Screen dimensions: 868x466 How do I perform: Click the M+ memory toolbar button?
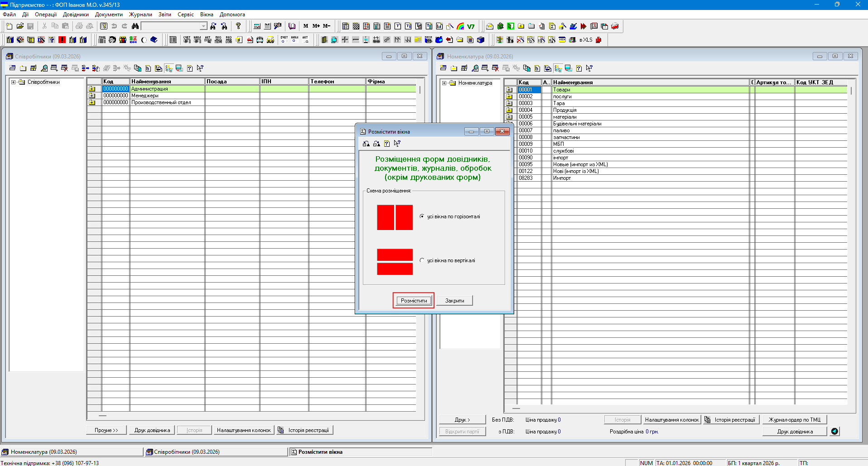point(316,26)
